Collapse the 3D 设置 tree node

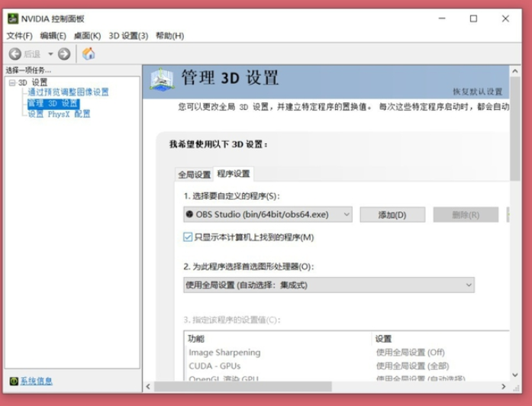pos(12,82)
